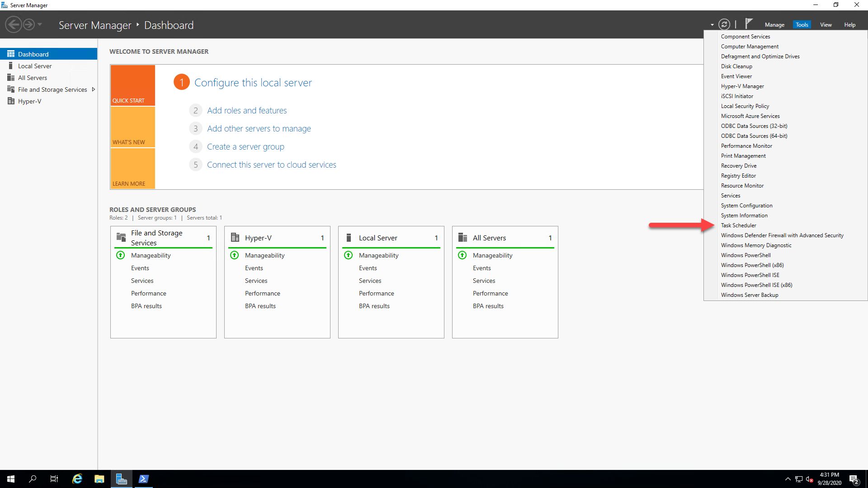Open the Hyper-V role tile header
Viewport: 868px width, 488px height.
coord(277,238)
